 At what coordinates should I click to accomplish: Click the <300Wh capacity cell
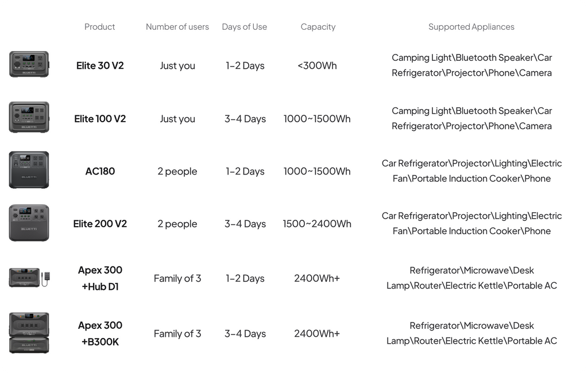click(317, 65)
